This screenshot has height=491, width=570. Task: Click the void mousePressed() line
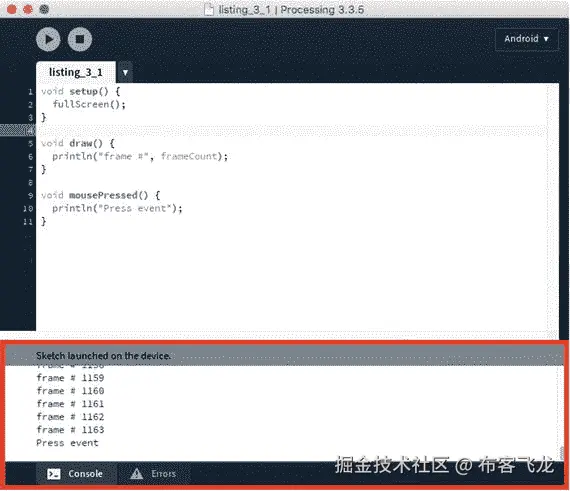[100, 195]
